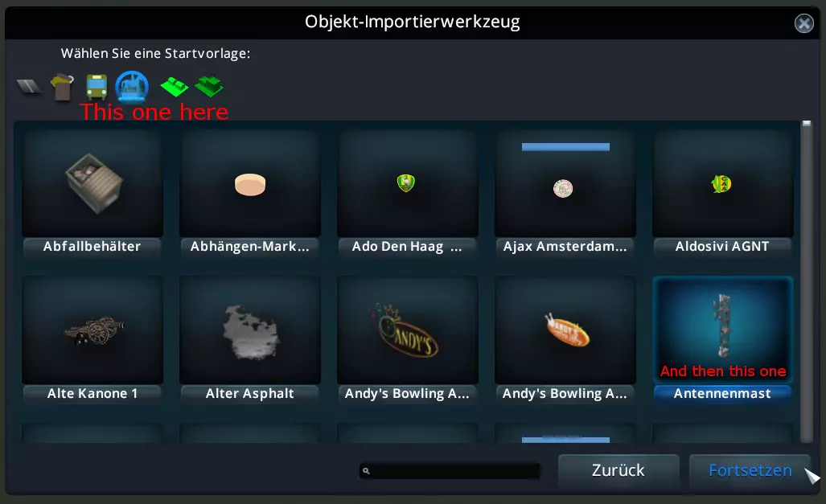Close the Objekt-Importierwerkzeug dialog
Screen dimensions: 826x504
[803, 23]
